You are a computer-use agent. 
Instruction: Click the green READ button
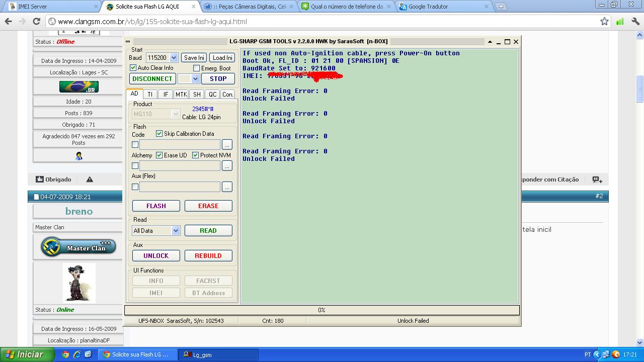coord(208,231)
